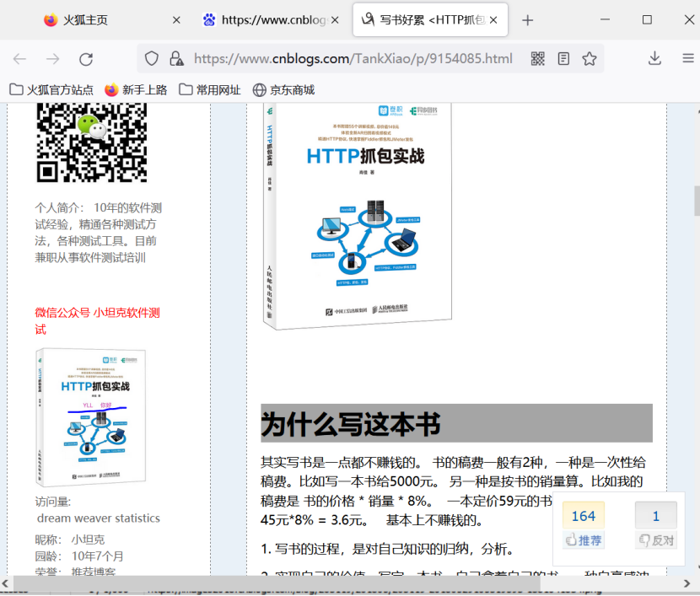700x596 pixels.
Task: Click the vertical scrollbar thumb
Action: click(697, 201)
